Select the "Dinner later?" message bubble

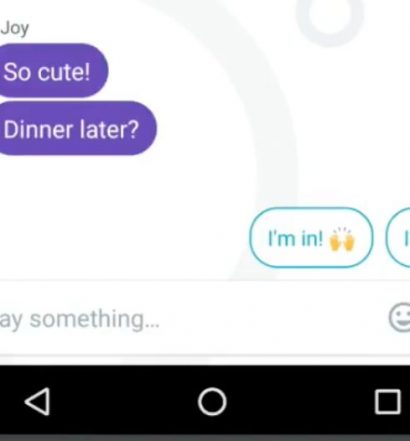tap(77, 128)
